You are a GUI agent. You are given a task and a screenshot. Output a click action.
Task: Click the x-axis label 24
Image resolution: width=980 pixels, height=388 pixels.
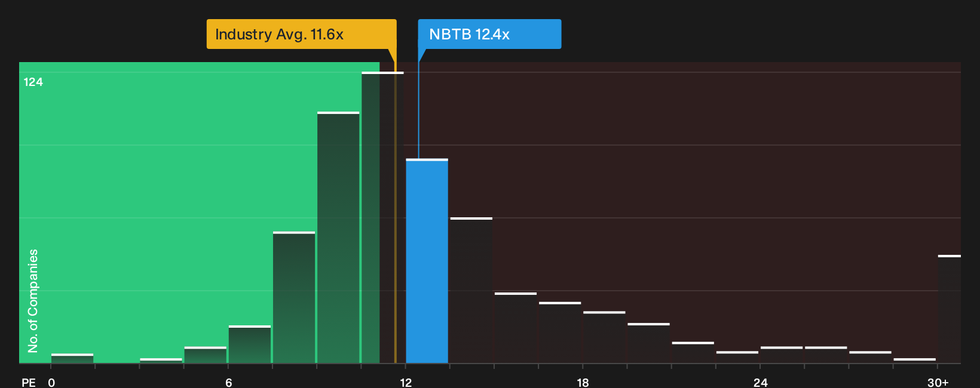(760, 382)
